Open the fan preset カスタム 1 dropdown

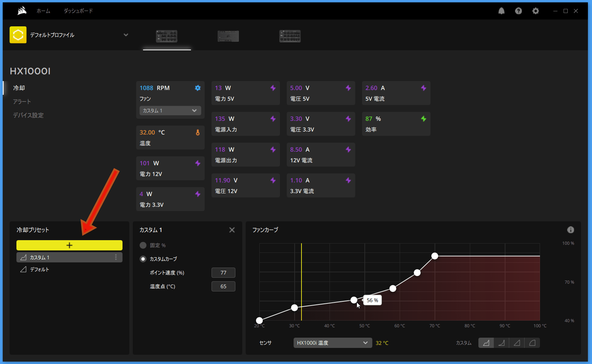point(170,110)
